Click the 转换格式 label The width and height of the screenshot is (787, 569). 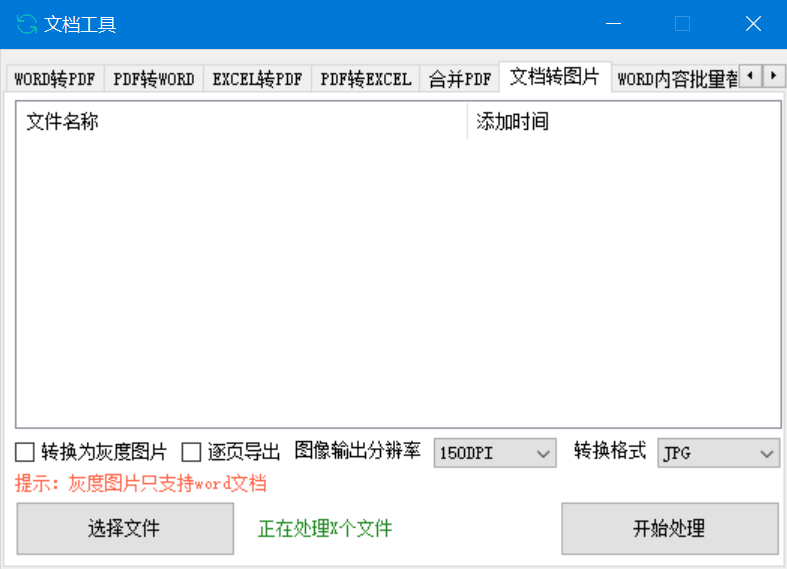610,451
